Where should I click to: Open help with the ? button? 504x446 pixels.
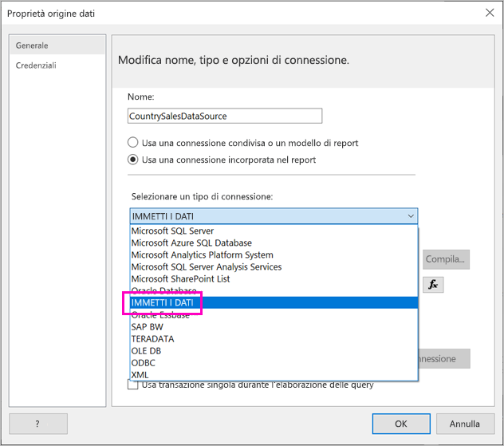click(38, 424)
